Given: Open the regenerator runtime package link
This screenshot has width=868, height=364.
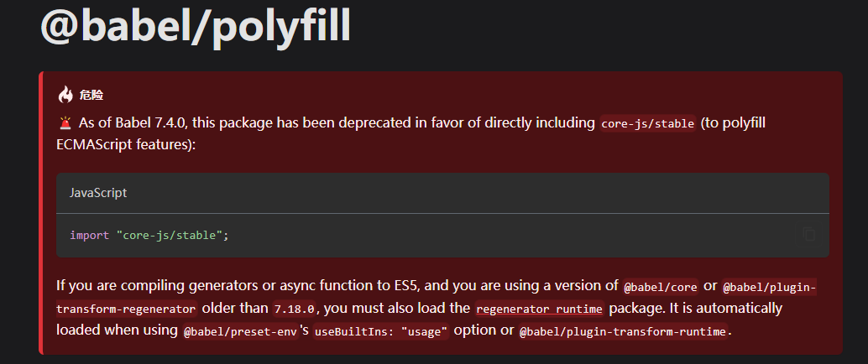Looking at the screenshot, I should (539, 309).
